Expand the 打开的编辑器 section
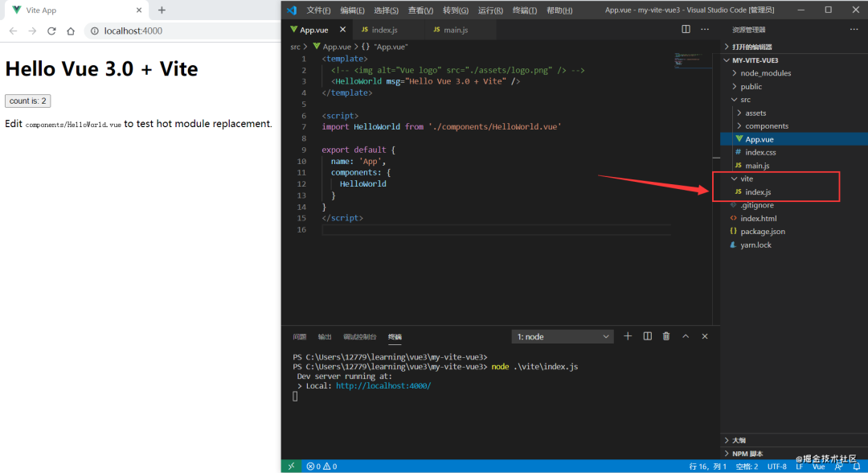Viewport: 868px width, 473px height. coord(794,47)
